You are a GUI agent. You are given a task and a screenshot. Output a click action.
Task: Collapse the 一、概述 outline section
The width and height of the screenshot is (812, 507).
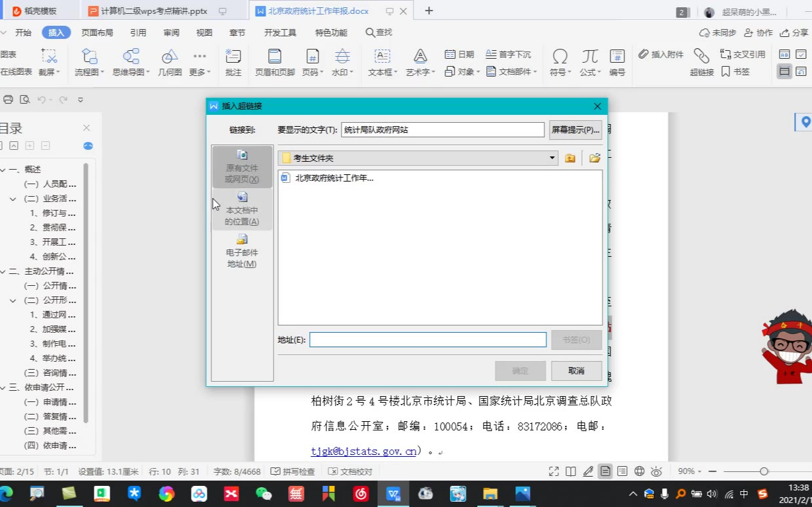click(4, 170)
